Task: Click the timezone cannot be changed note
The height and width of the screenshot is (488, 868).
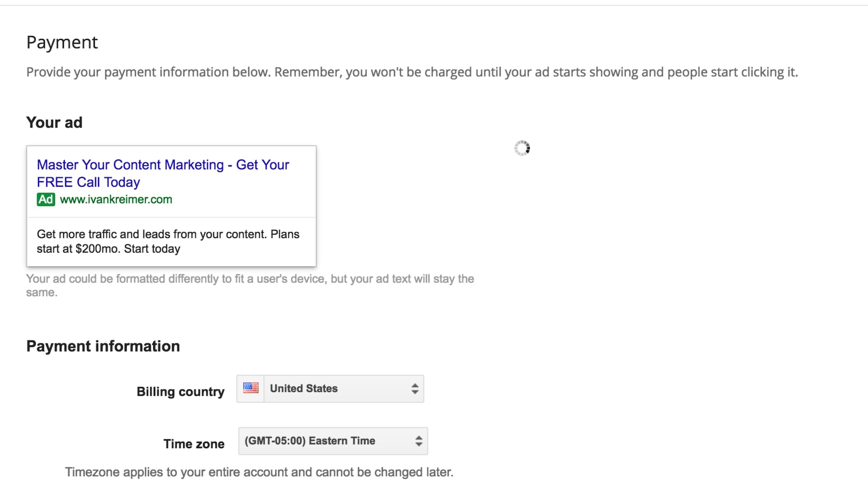Action: [x=259, y=472]
